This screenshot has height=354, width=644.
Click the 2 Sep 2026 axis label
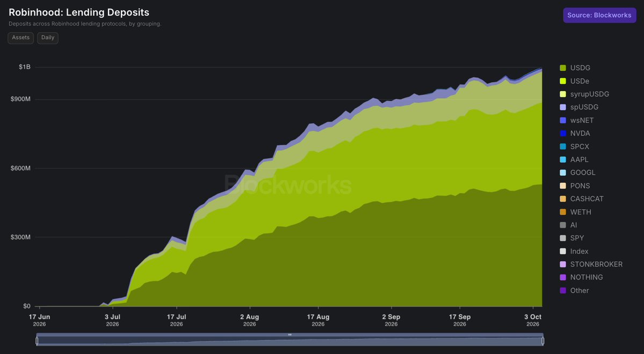391,320
